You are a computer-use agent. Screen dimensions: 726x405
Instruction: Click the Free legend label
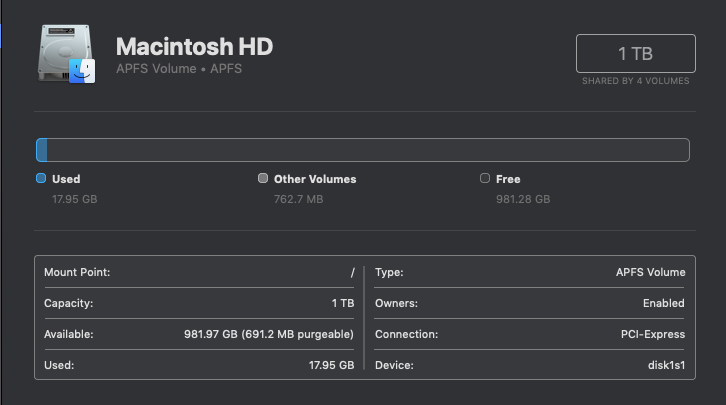[x=508, y=179]
